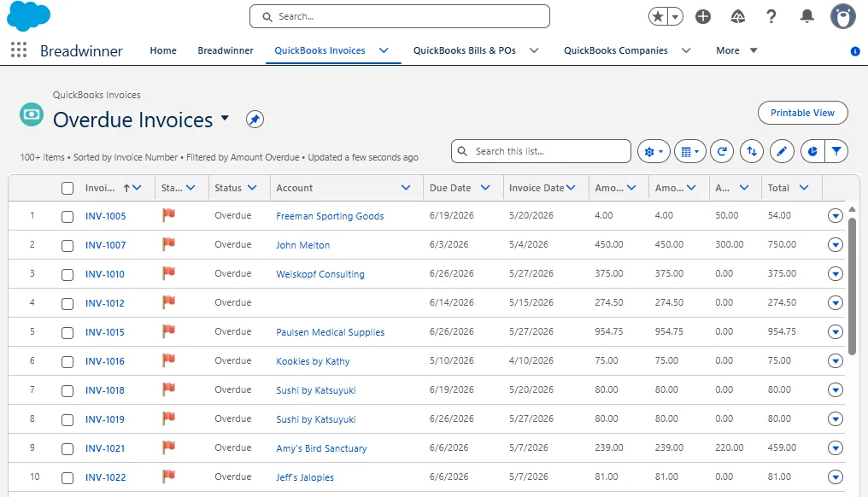
Task: Click the red flag on INV-1012 row
Action: coord(169,301)
